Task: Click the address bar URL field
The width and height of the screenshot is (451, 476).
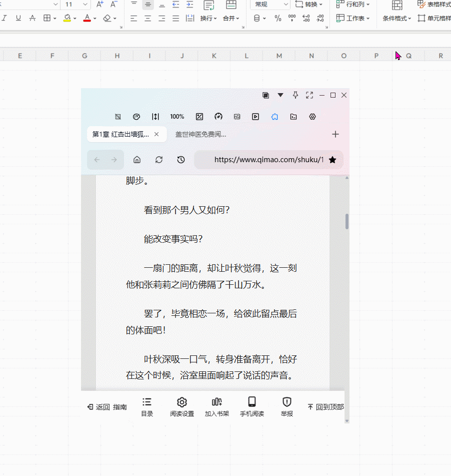Action: coord(269,159)
